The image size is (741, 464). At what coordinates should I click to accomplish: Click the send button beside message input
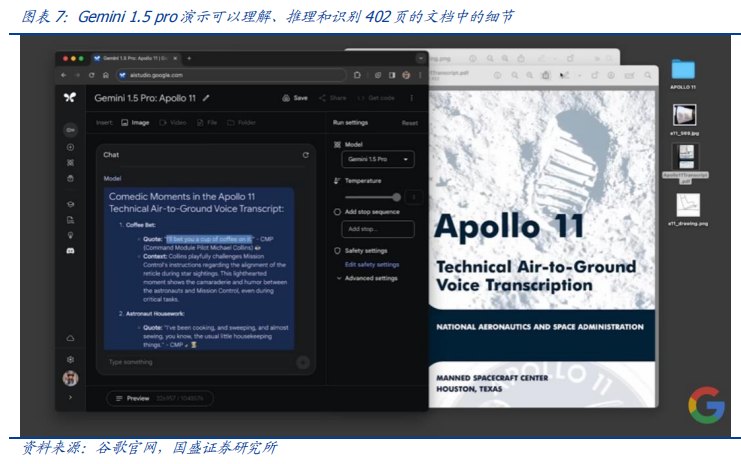tap(303, 362)
